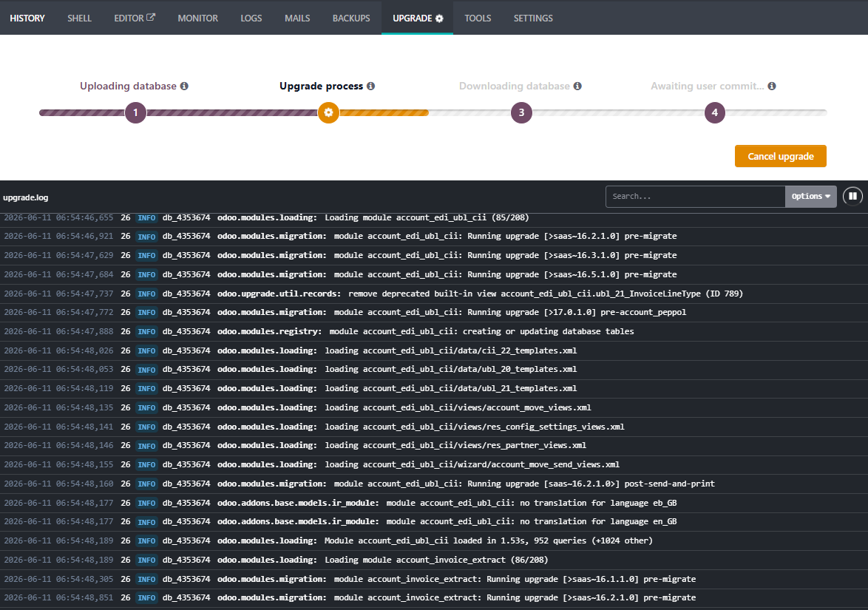This screenshot has width=868, height=610.
Task: Select the UPGRADE tab
Action: [x=418, y=18]
